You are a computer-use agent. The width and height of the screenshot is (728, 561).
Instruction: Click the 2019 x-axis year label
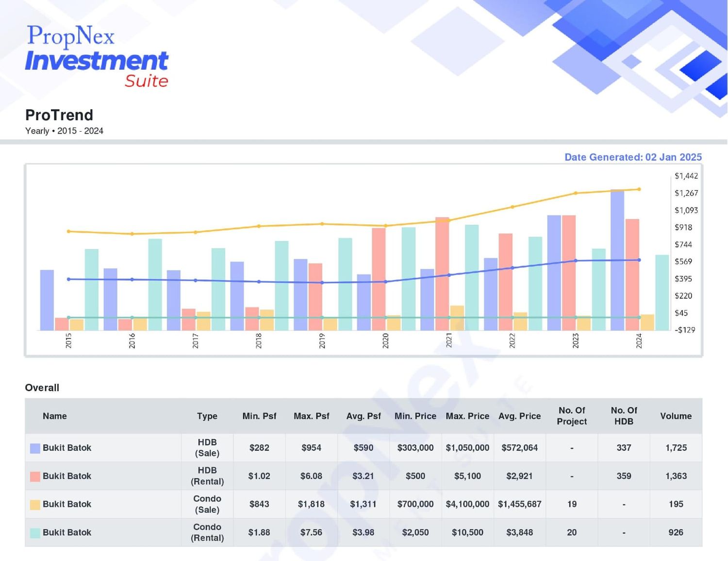(322, 341)
